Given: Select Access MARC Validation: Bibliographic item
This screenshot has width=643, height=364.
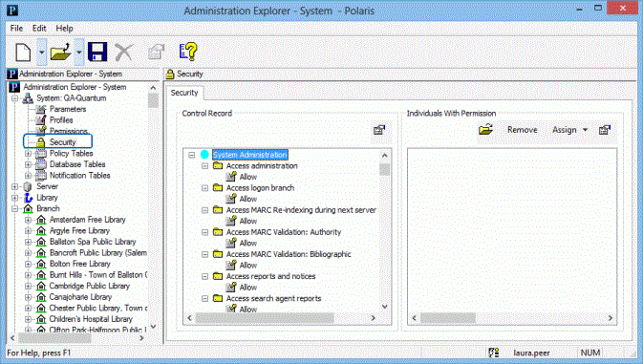Looking at the screenshot, I should click(x=289, y=254).
